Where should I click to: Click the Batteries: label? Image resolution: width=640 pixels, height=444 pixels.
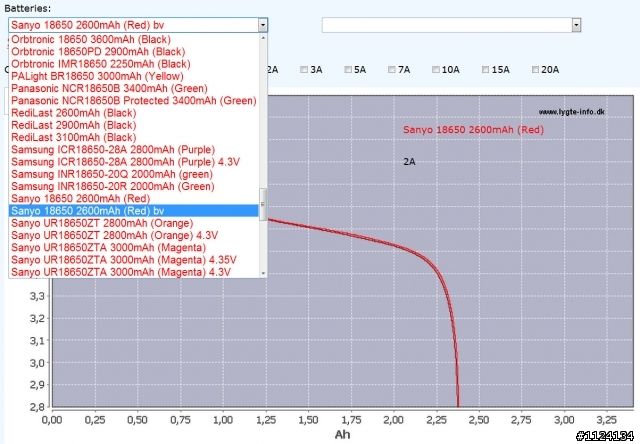coord(28,8)
